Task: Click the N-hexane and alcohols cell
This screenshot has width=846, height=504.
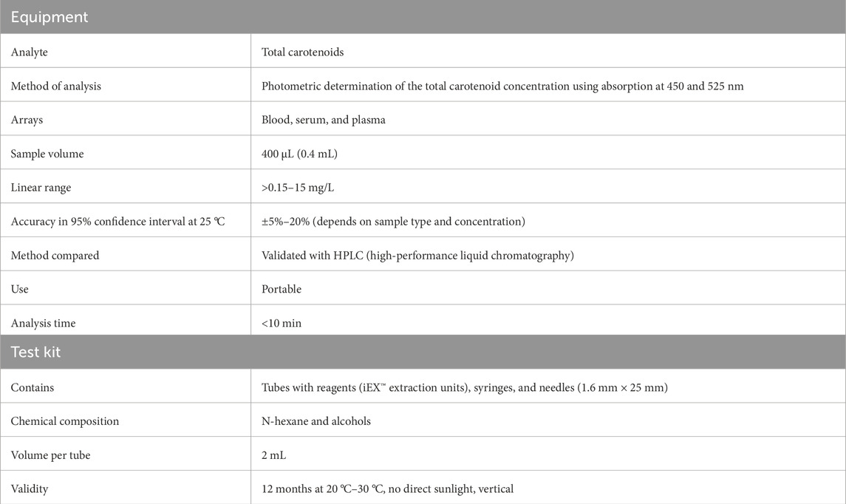Action: pos(316,421)
